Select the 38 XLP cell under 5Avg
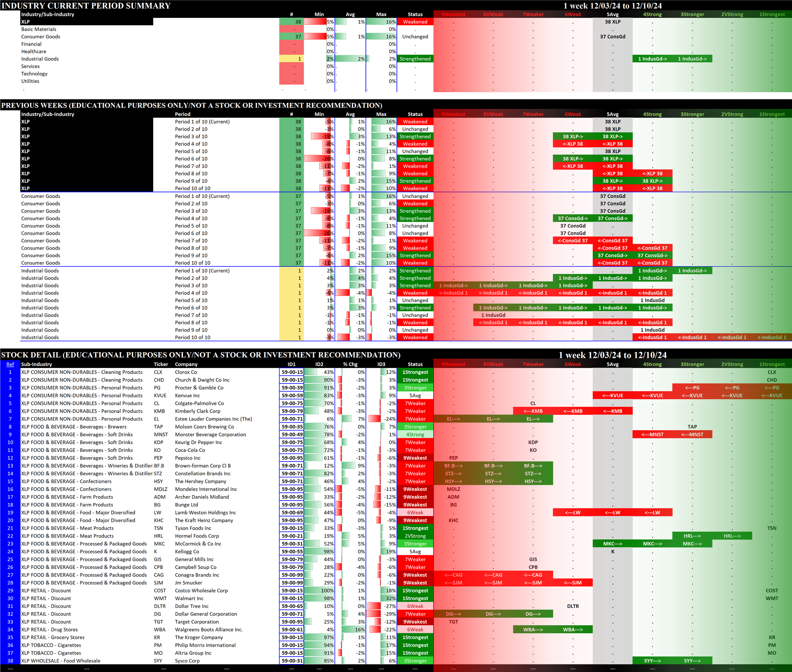 pyautogui.click(x=612, y=22)
